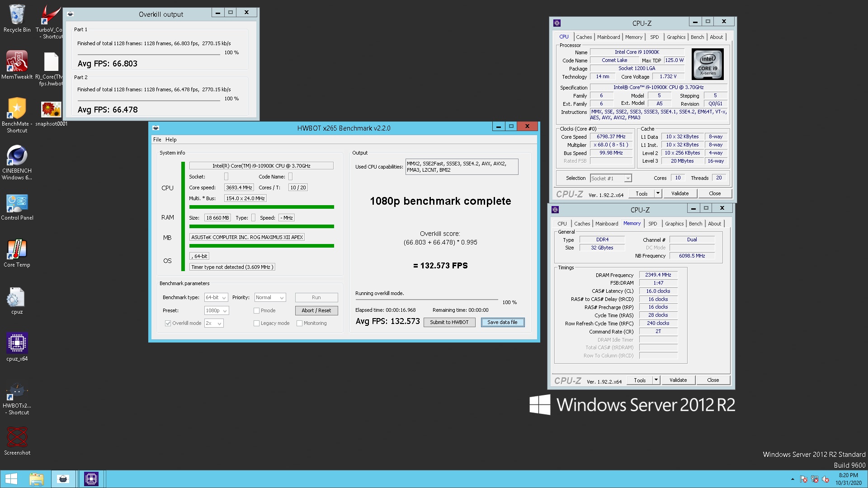Open the hwbot data file icon on desktop
Viewport: 868px width, 488px height.
[x=50, y=69]
